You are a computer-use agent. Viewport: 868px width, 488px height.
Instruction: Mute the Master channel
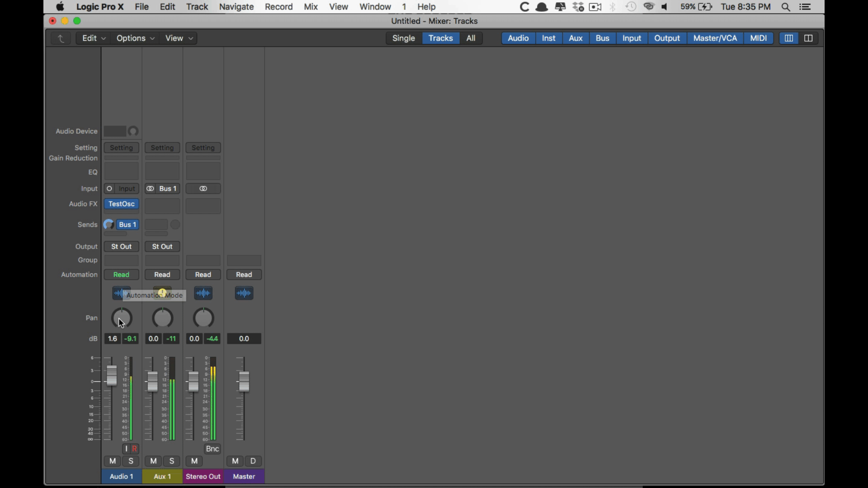[235, 461]
